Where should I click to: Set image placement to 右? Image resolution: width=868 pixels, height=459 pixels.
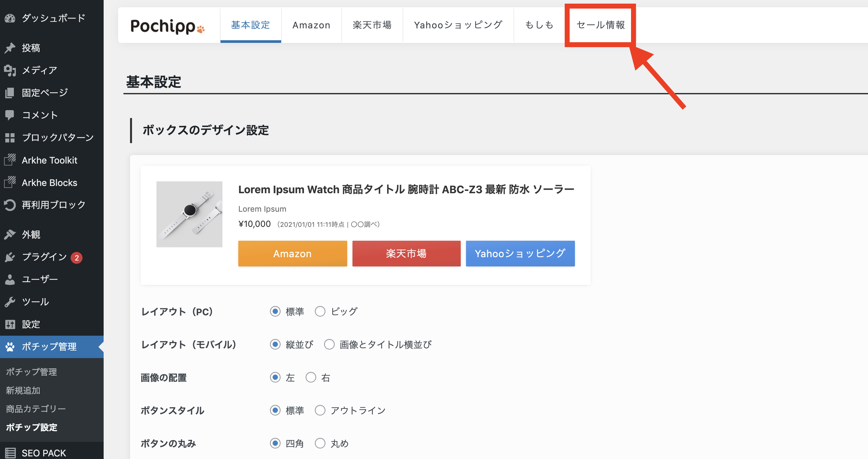coord(311,377)
